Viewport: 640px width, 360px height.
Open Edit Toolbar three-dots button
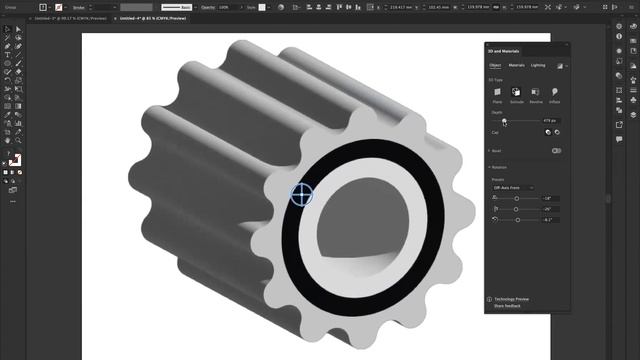tap(13, 201)
